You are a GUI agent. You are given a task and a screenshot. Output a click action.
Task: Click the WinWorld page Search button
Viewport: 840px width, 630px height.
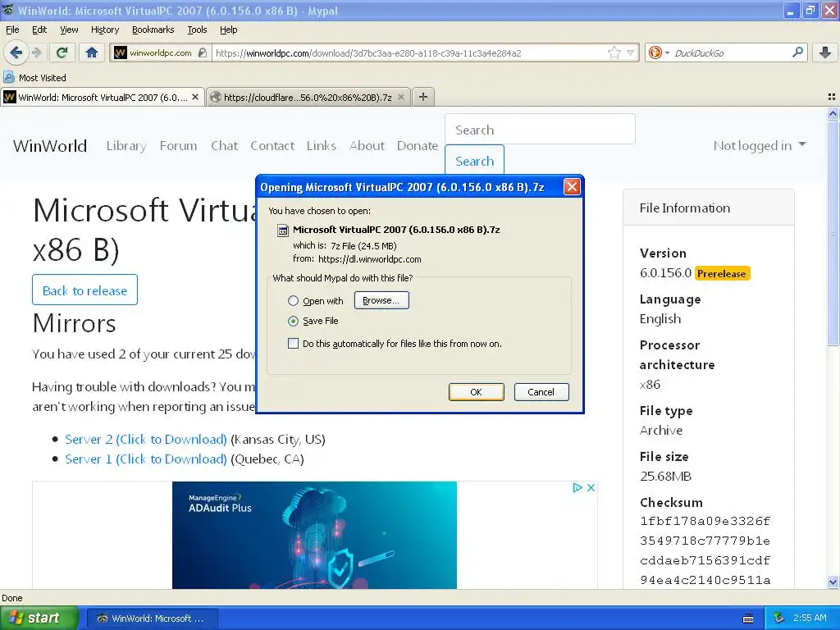click(475, 160)
